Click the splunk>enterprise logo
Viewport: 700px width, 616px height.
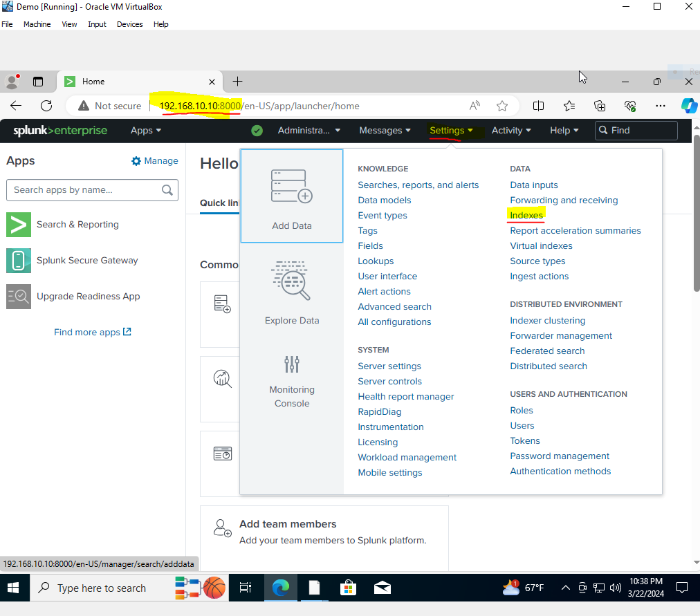[x=60, y=130]
